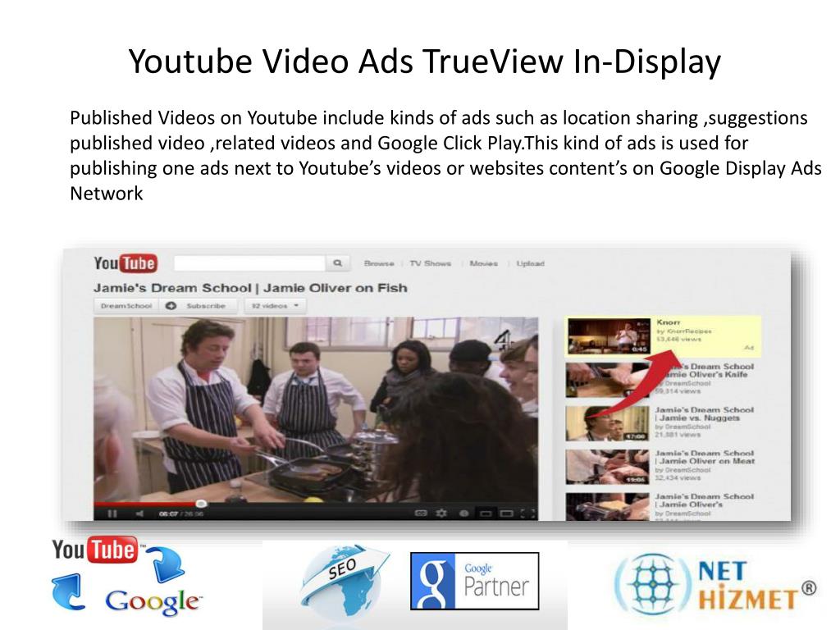The image size is (840, 630).
Task: Open TV Shows in the header
Action: (430, 263)
